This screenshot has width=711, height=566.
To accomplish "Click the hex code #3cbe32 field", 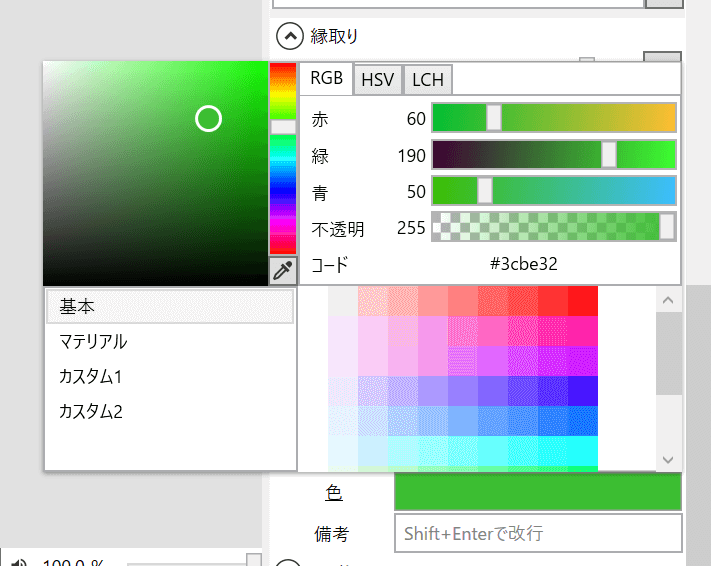I will (523, 264).
